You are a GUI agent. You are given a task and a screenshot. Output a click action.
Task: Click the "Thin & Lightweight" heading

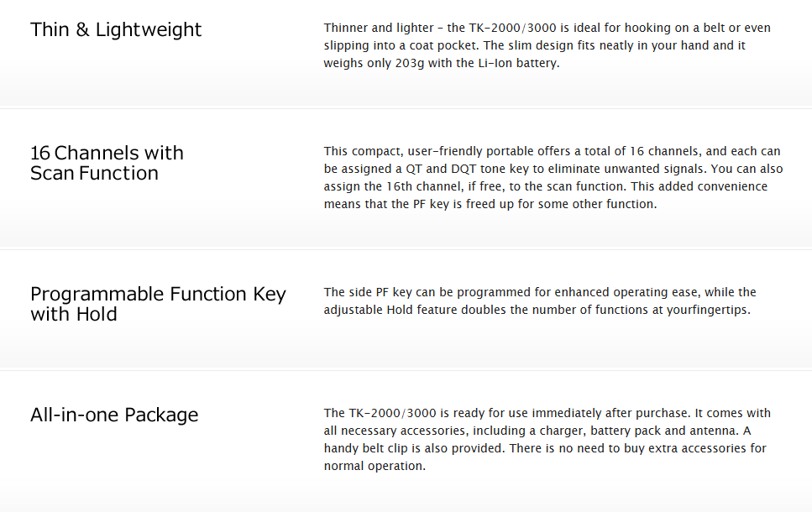click(116, 30)
